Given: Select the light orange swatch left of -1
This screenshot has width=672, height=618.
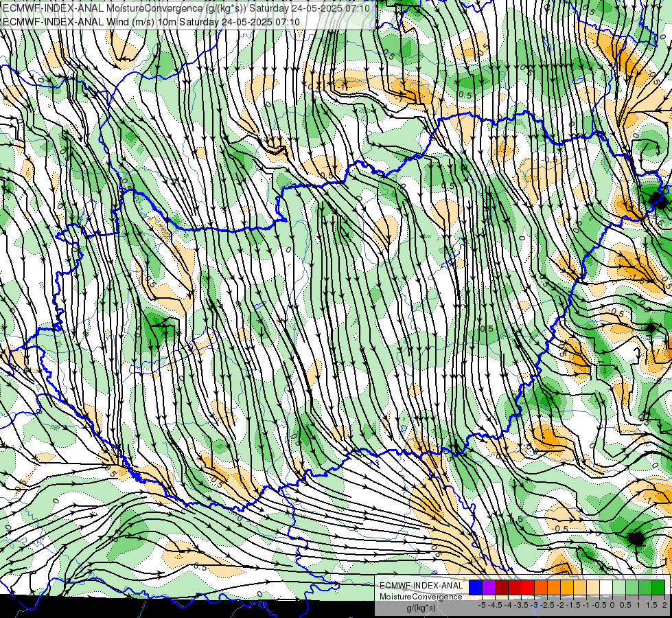Looking at the screenshot, I should point(580,587).
